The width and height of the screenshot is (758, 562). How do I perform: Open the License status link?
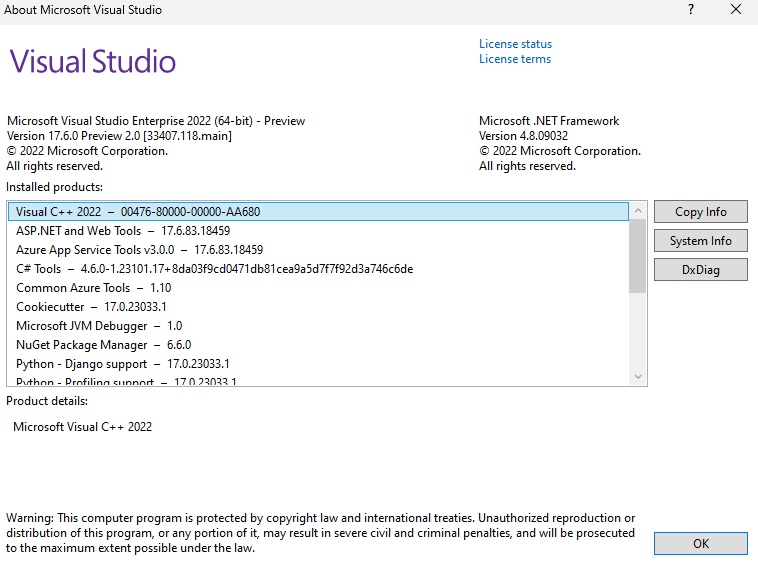click(515, 44)
